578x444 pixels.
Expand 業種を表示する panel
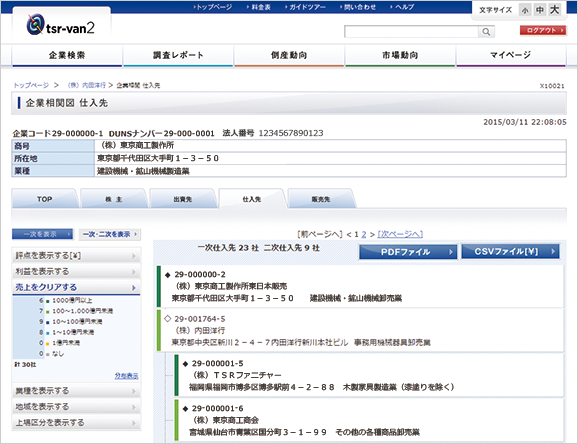click(76, 391)
